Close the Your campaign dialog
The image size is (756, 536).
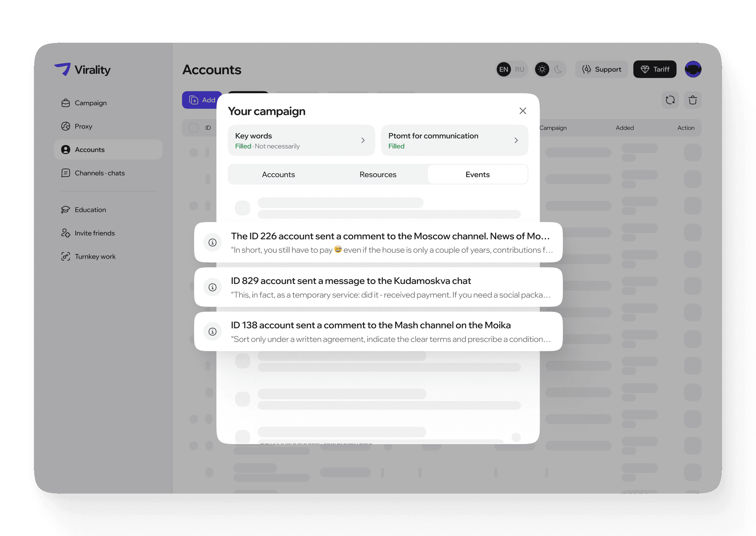click(522, 111)
